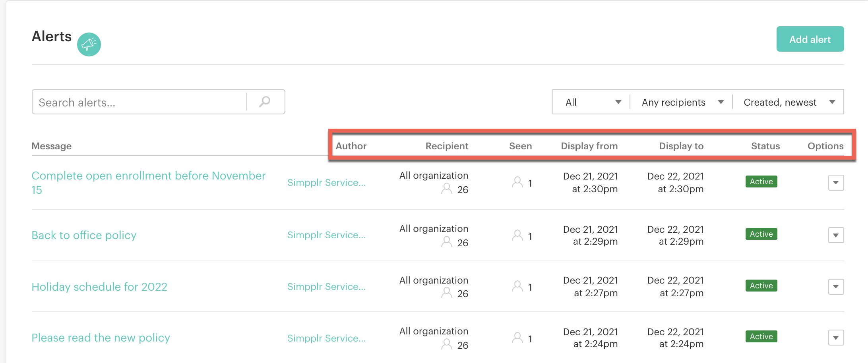868x363 pixels.
Task: Click author Simpplr Service in Holiday schedule row
Action: point(327,287)
